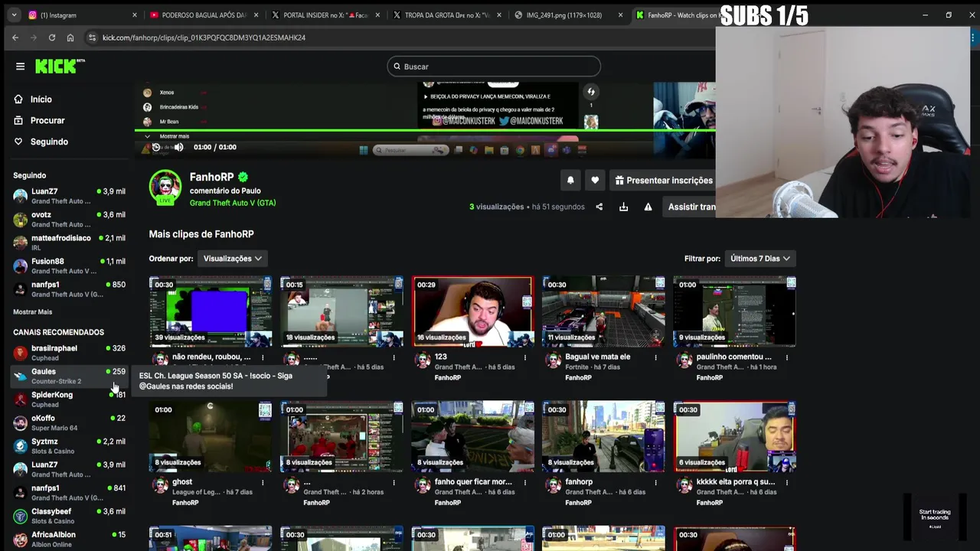980x551 pixels.
Task: Open the '123' clip thumbnail
Action: tap(472, 311)
